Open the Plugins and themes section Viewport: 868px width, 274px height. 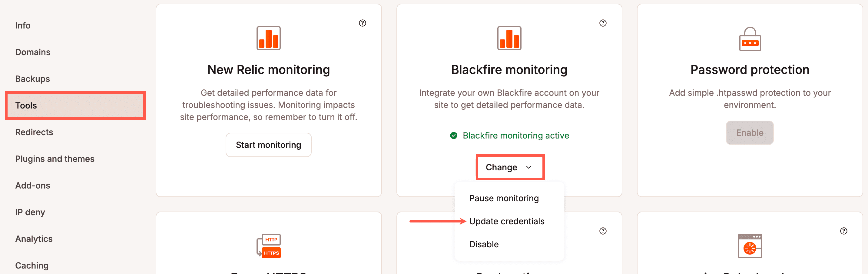tap(55, 159)
